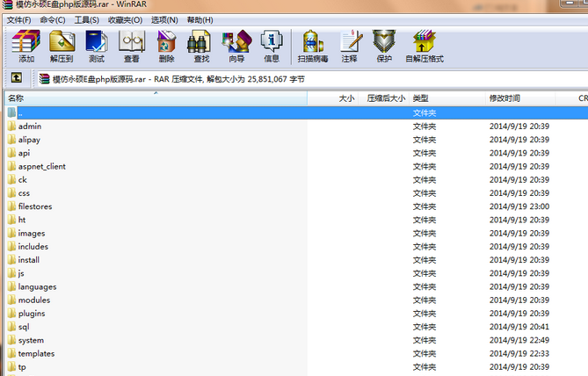Click the 添加 (Add) toolbar icon
Image resolution: width=588 pixels, height=376 pixels.
[26, 46]
